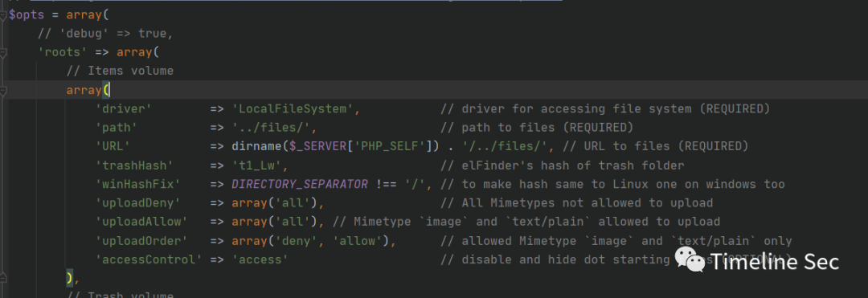Image resolution: width=868 pixels, height=298 pixels.
Task: Click the '/../files/' string in the URL row
Action: point(504,146)
